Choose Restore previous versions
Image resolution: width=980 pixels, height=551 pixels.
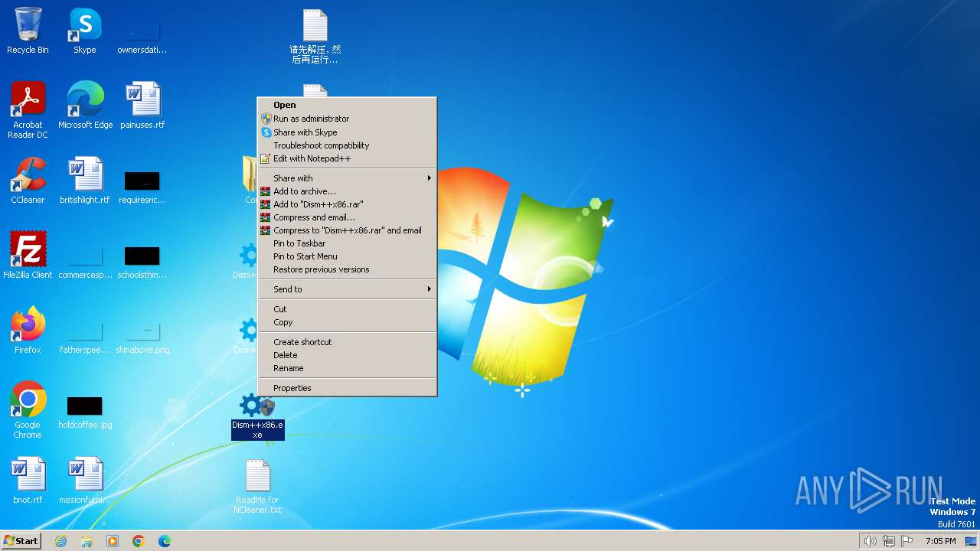tap(347, 269)
